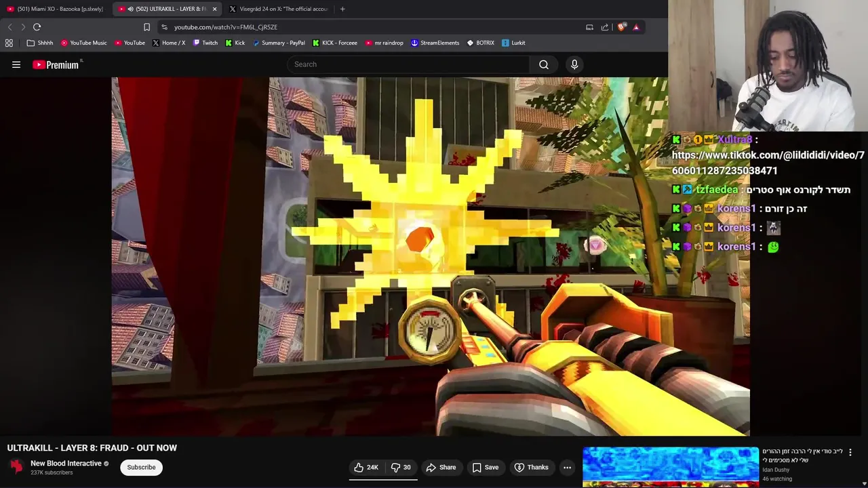
Task: Open KICK - Forceee bookmark
Action: click(335, 43)
